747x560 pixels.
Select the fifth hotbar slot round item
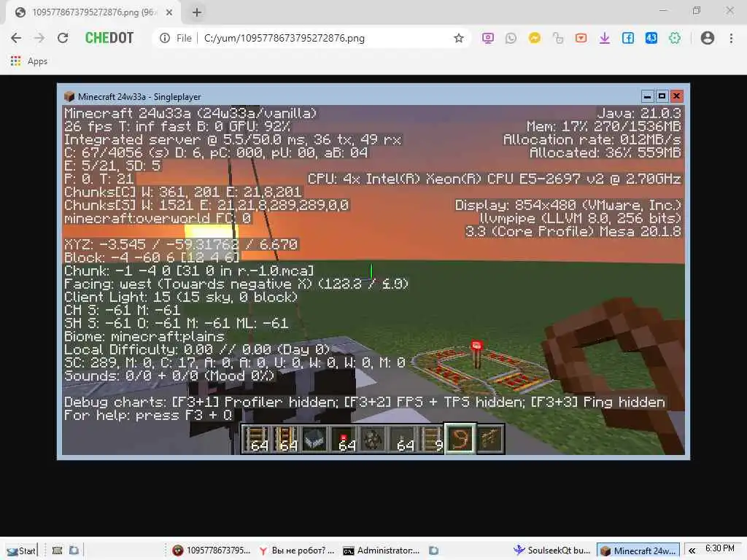[x=373, y=438]
